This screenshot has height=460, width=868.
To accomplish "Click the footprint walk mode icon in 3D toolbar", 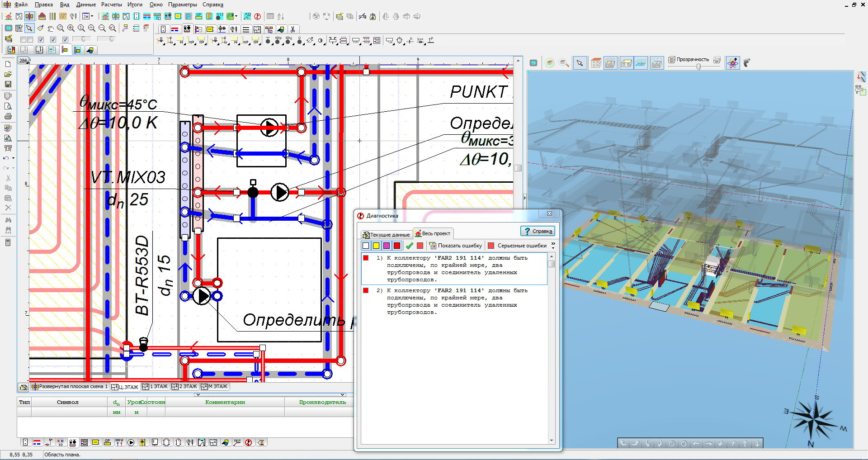I will pos(746,63).
